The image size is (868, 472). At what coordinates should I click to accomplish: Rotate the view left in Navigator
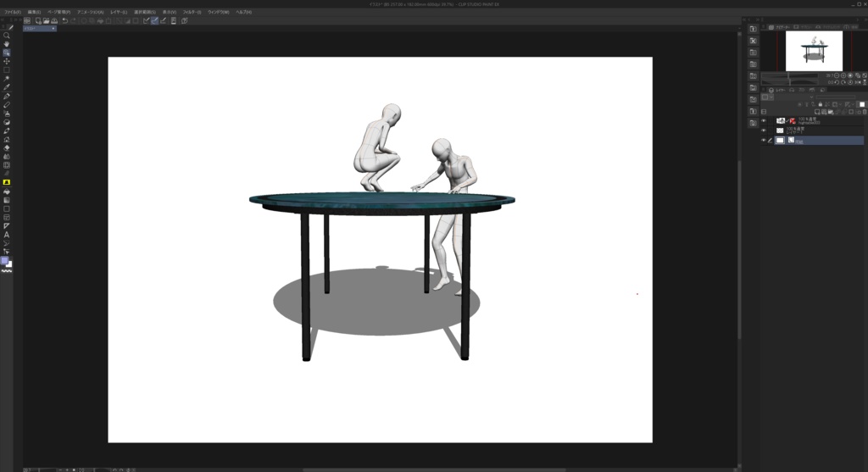point(837,82)
